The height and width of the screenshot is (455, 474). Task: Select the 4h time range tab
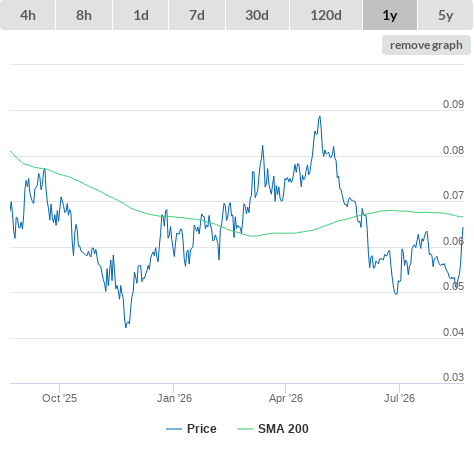(27, 15)
